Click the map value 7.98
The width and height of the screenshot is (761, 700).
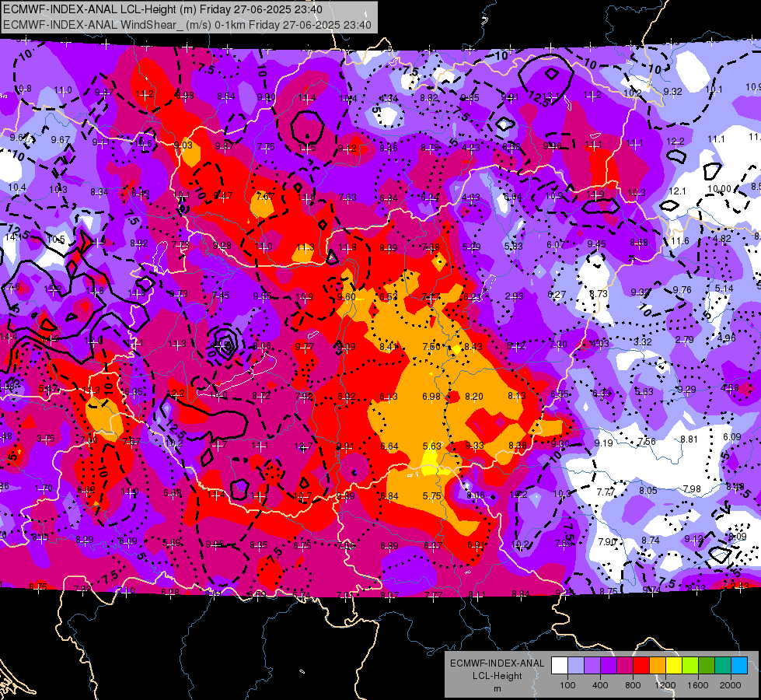click(x=692, y=488)
